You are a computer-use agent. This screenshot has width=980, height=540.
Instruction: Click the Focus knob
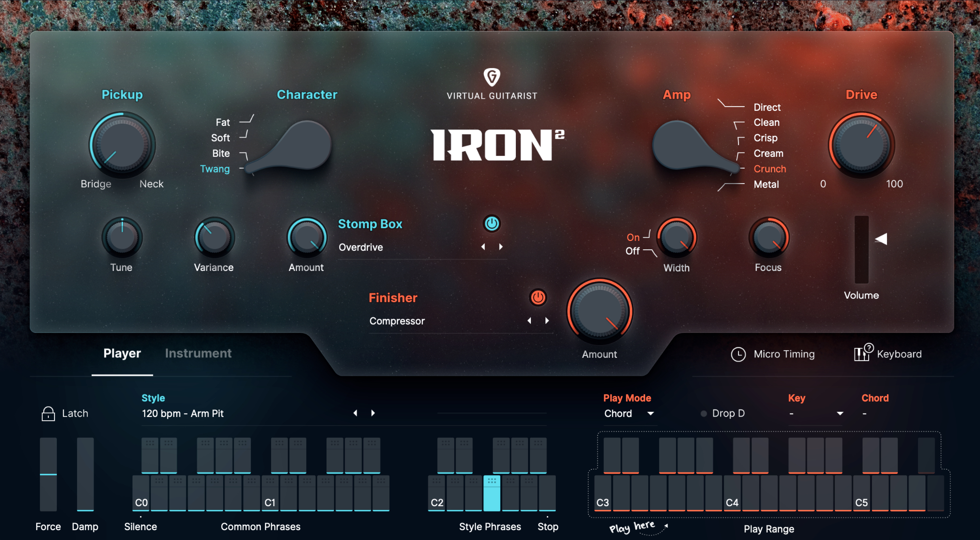(769, 237)
